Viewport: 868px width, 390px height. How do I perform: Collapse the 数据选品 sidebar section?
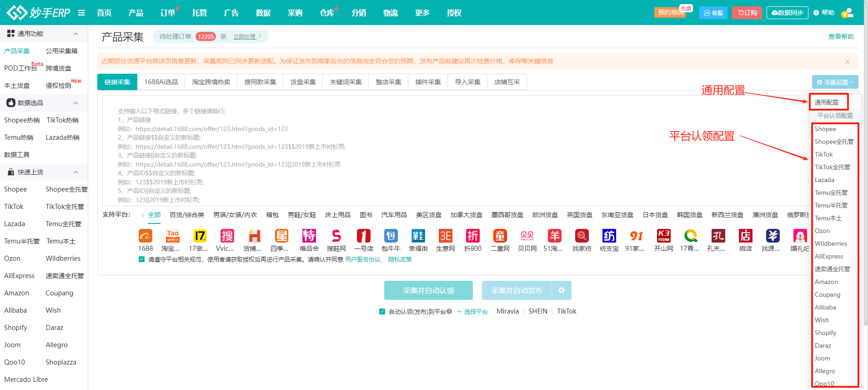[x=75, y=103]
